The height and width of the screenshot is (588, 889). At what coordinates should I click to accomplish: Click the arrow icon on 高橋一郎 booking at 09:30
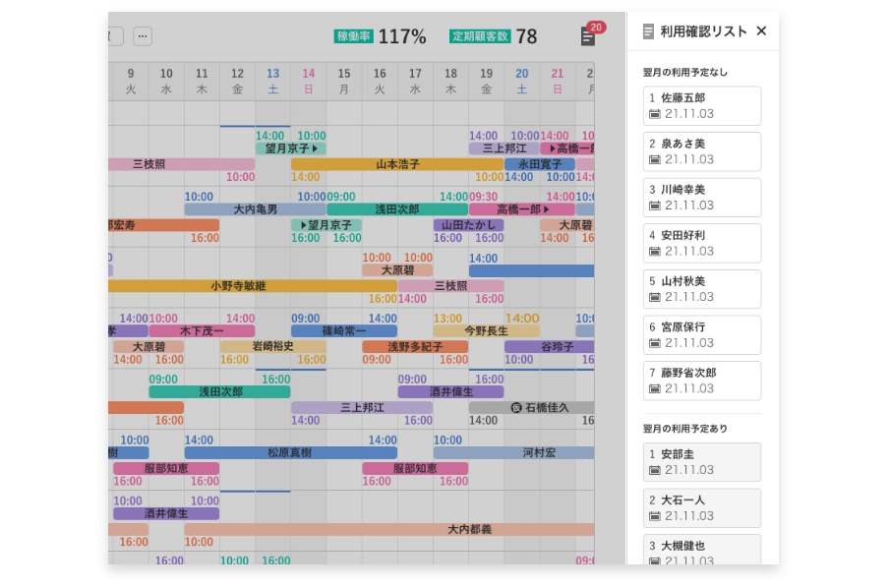(x=546, y=209)
